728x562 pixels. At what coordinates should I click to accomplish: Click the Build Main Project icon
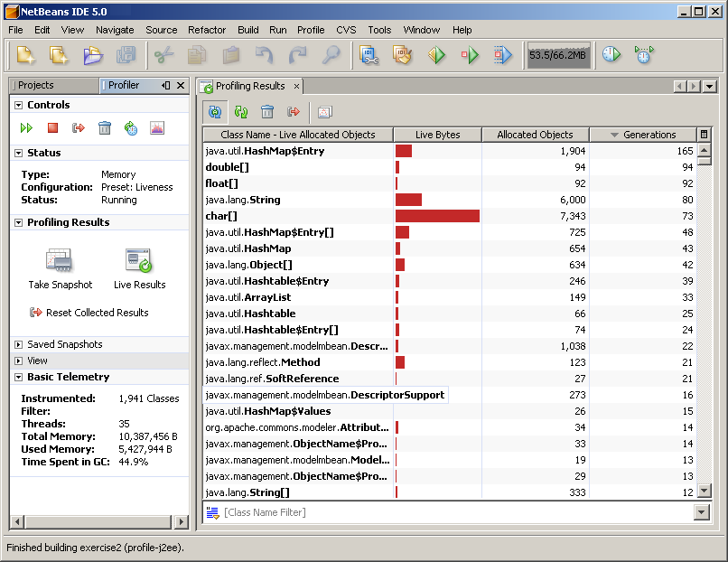[369, 55]
